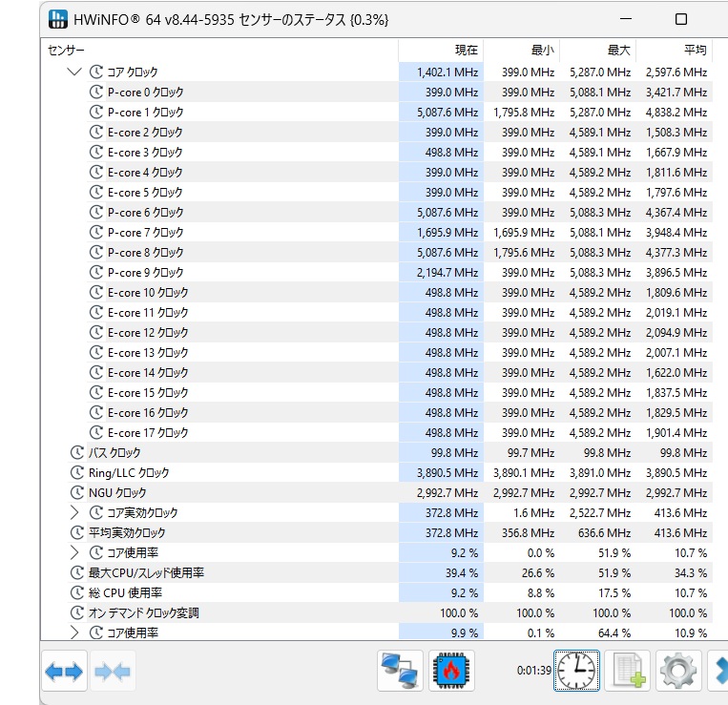Click clock icon beside 平均実効クロック
Screen dimensions: 728x705
point(77,532)
